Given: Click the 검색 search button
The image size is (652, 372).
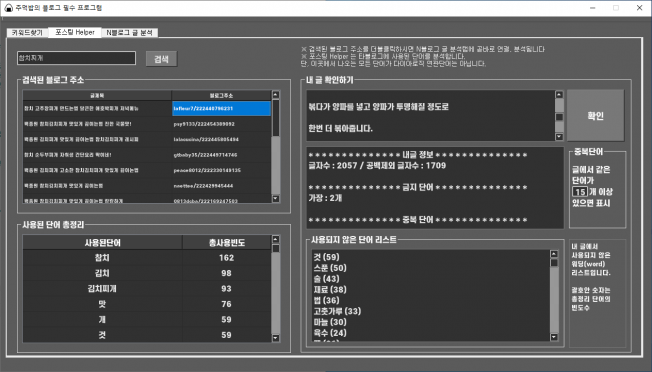Looking at the screenshot, I should [x=161, y=59].
